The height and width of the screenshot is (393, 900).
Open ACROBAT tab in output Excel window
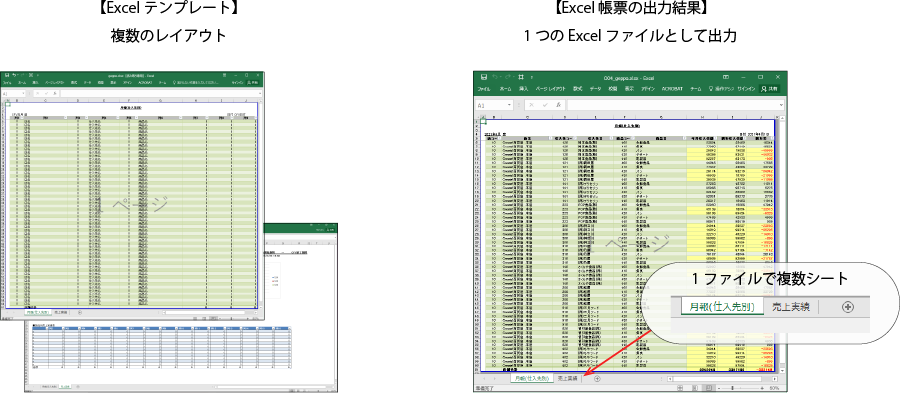click(x=672, y=89)
